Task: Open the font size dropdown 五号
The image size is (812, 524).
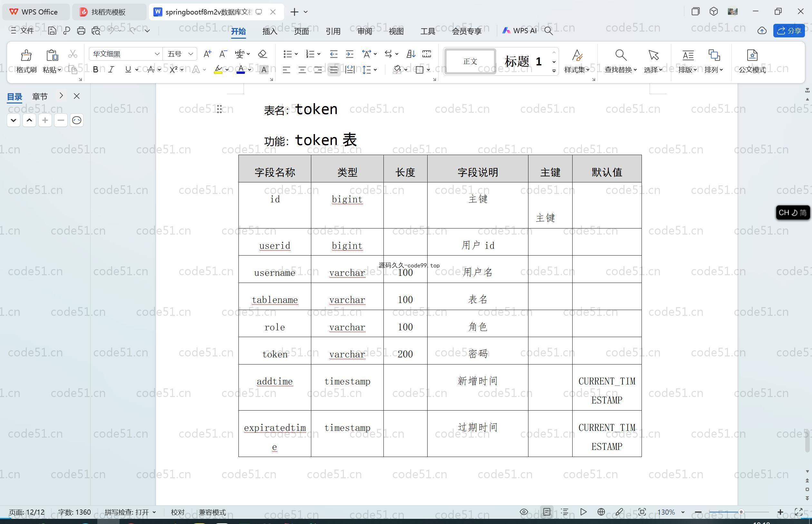Action: coord(190,54)
